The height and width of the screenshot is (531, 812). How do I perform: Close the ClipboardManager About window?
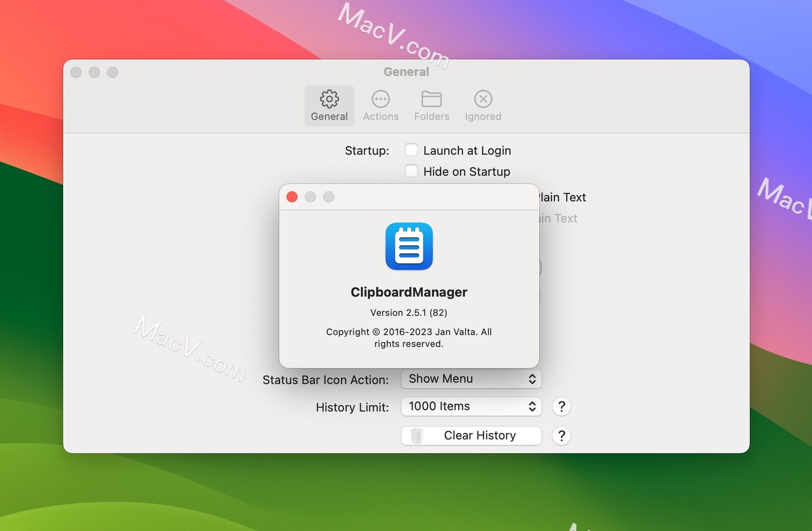coord(292,197)
